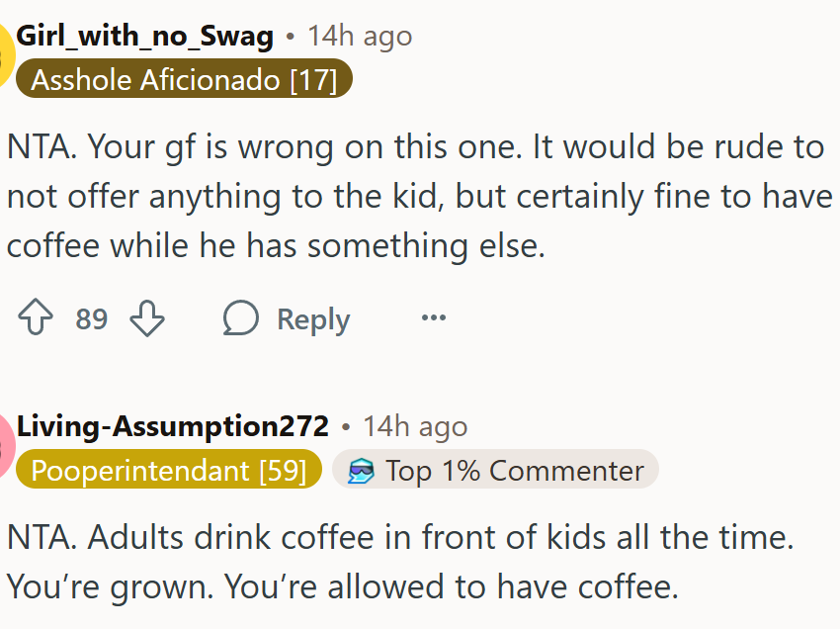Click the speech bubble reply icon
840x629 pixels.
point(240,318)
